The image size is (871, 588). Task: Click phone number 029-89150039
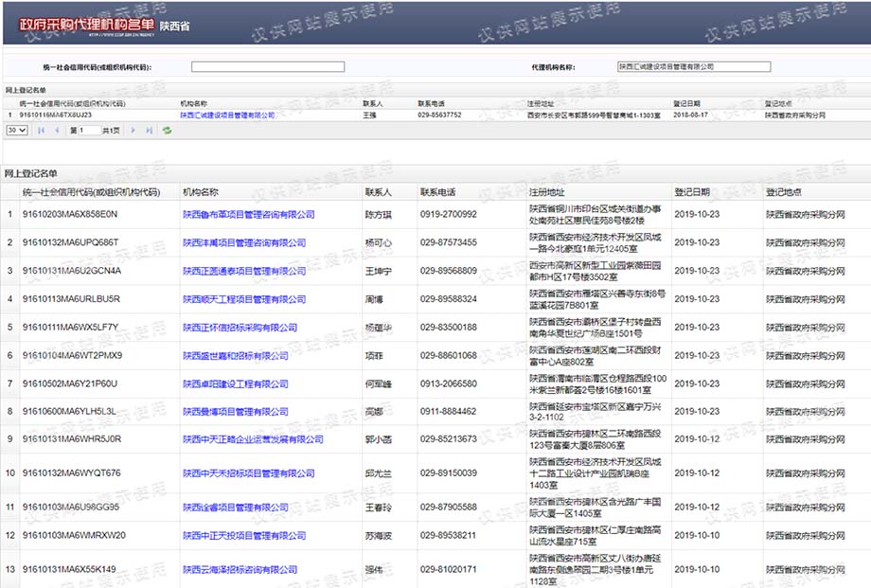(x=448, y=473)
